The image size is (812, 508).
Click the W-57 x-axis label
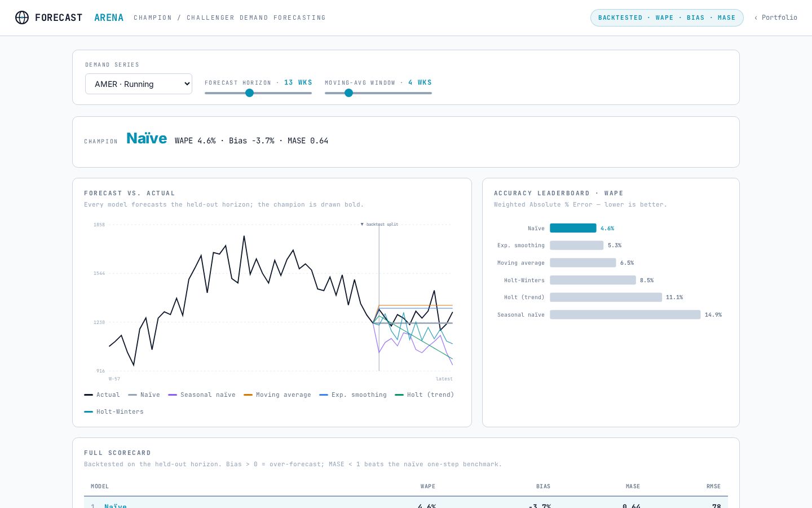pyautogui.click(x=114, y=379)
